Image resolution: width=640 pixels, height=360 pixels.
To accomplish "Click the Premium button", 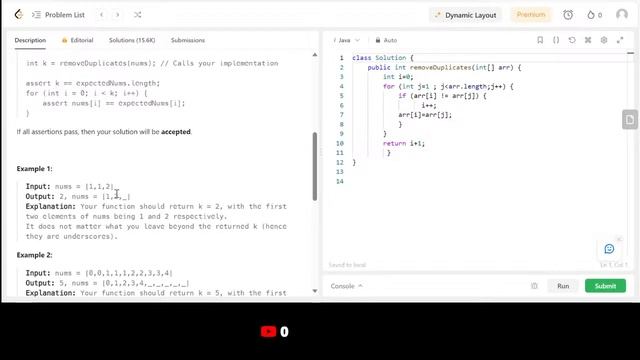I will coord(531,15).
